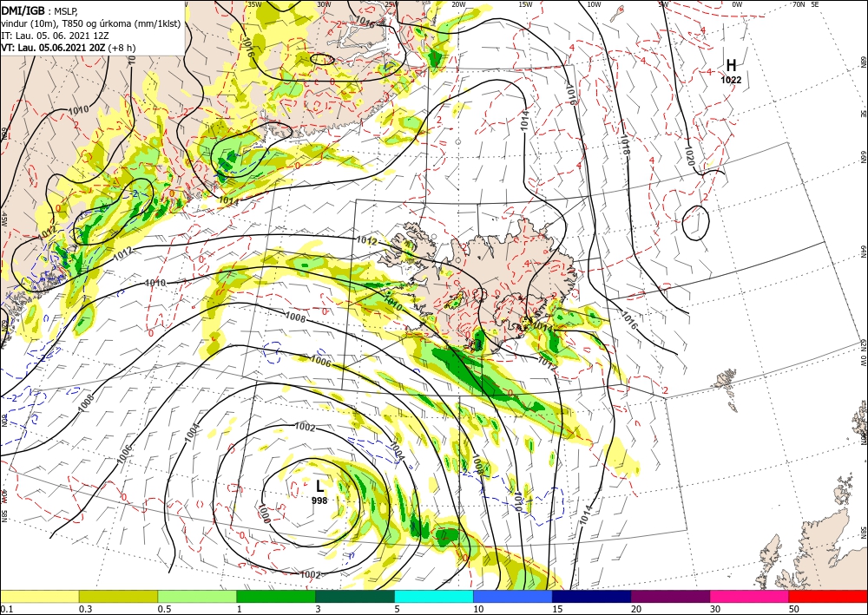Click the olive 0.3–0.5 legend color segment

pyautogui.click(x=118, y=596)
